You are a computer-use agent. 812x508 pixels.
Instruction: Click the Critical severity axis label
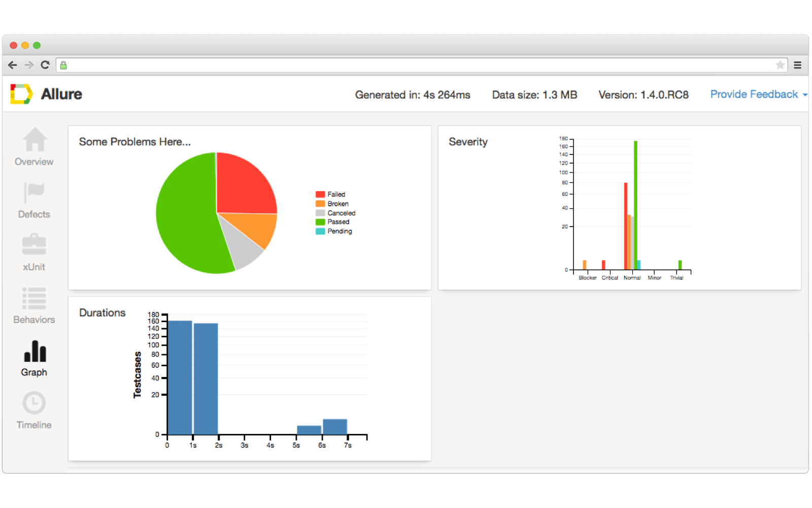pos(610,278)
